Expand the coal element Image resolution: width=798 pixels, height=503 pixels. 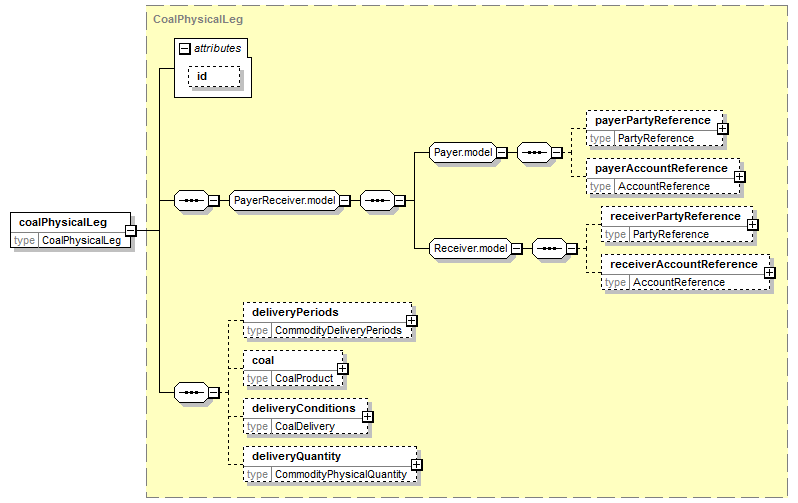tap(343, 369)
